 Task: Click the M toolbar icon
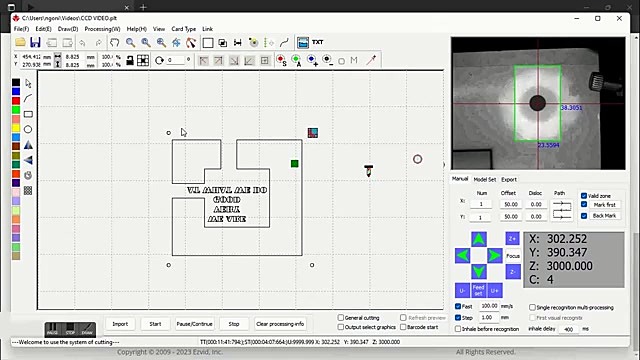[x=354, y=60]
